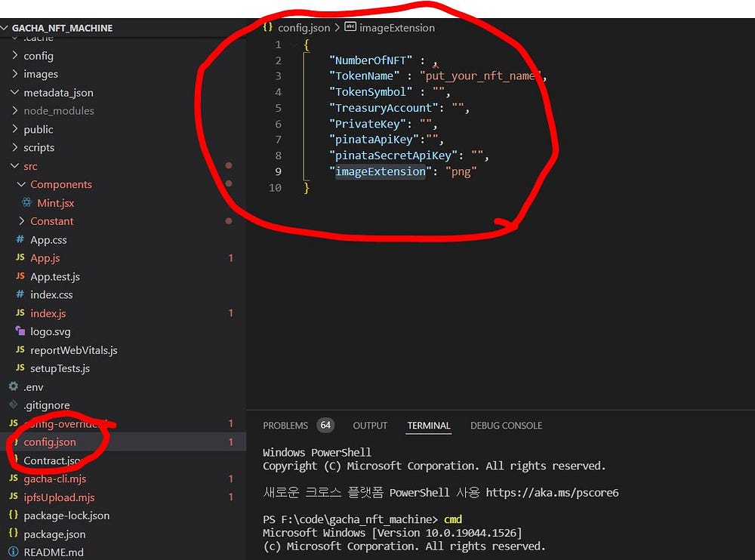The height and width of the screenshot is (560, 755).
Task: Open package-lock.json file
Action: (66, 515)
